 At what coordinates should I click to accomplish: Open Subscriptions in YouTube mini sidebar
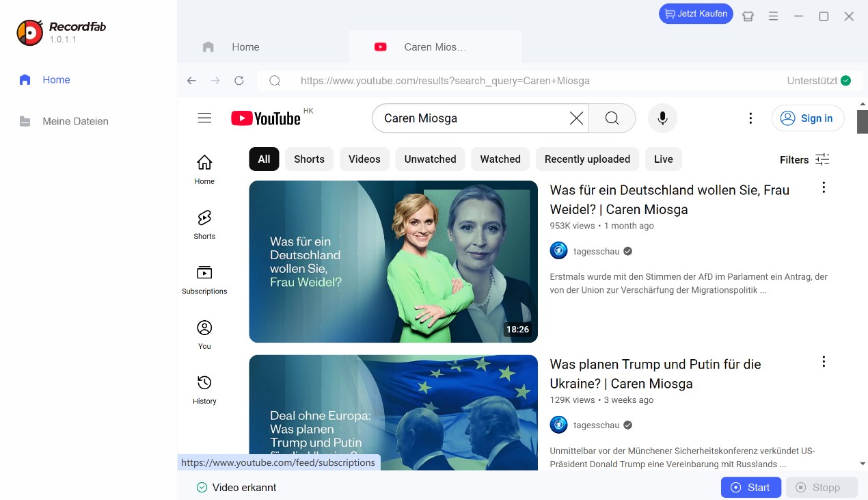tap(204, 279)
